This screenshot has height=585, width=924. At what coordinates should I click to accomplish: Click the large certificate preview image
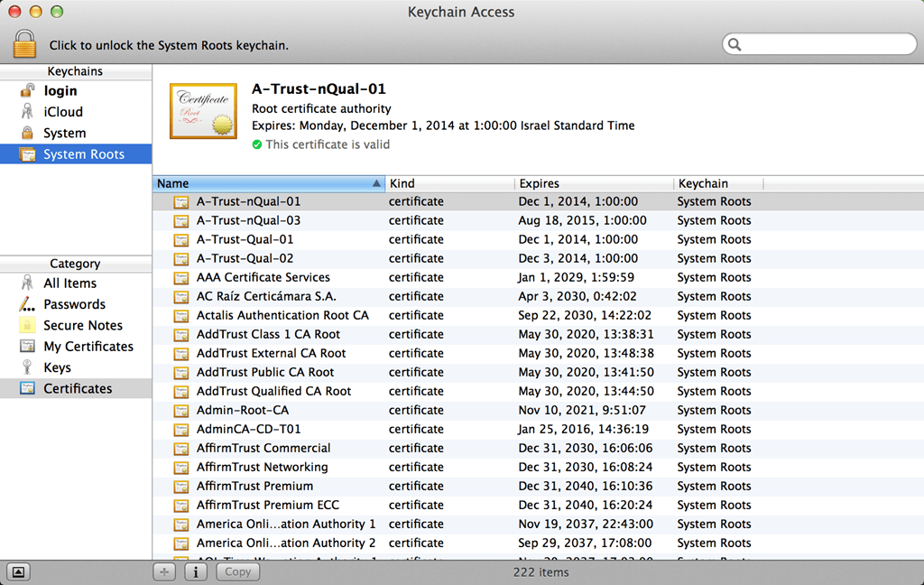pos(203,111)
